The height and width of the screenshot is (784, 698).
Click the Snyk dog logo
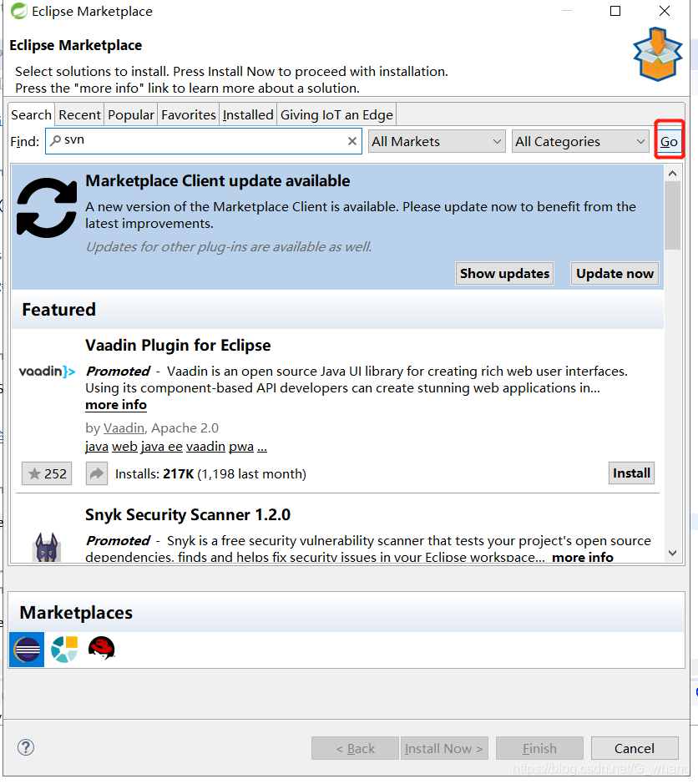click(47, 548)
